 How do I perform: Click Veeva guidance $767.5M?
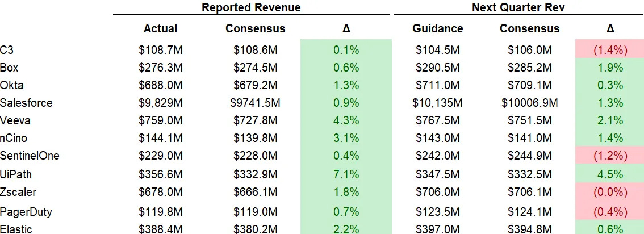click(x=438, y=120)
